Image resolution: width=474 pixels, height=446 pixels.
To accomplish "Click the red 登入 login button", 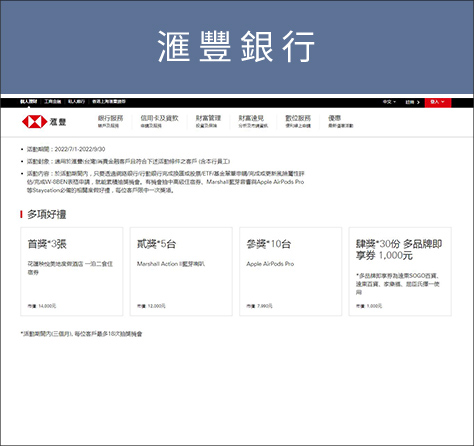I will point(438,102).
